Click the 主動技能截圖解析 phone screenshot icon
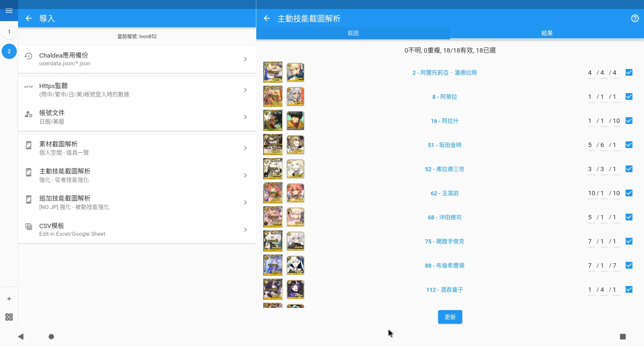This screenshot has height=347, width=644. coord(29,172)
